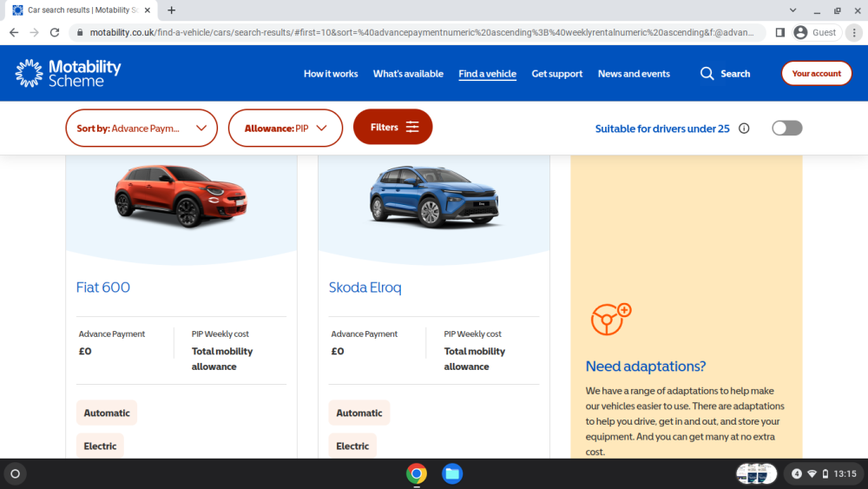Open the recent screenshots tray thumbnail
This screenshot has height=489, width=868.
coord(756,474)
